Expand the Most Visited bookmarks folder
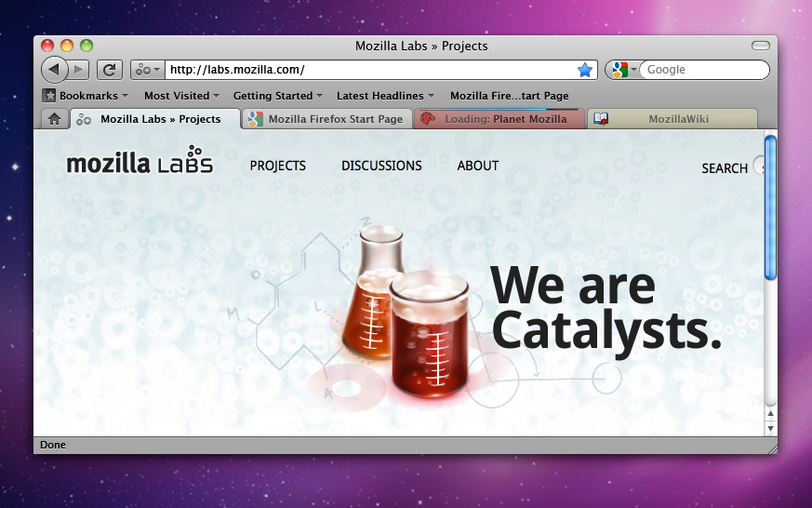The height and width of the screenshot is (508, 812). (181, 96)
